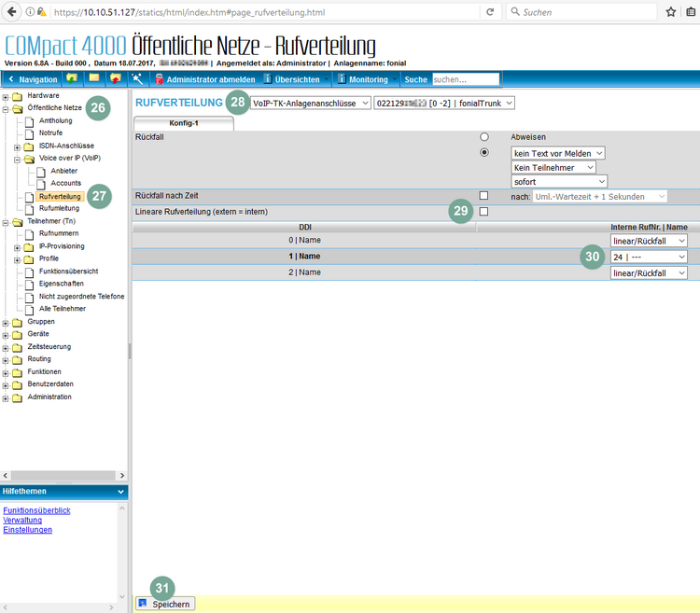The width and height of the screenshot is (700, 613).
Task: Click the plain yellow folder toolbar icon
Action: [x=93, y=78]
